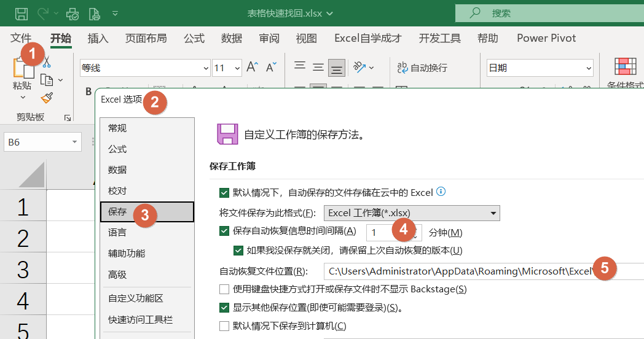
Task: Click the 自动换行 wrap text button
Action: pos(422,68)
